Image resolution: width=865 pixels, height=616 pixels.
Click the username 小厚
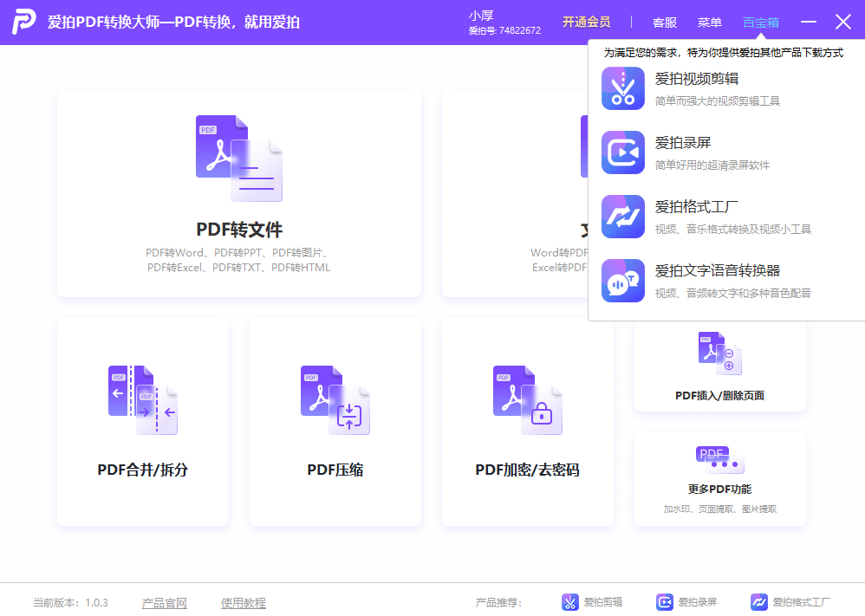tap(481, 16)
